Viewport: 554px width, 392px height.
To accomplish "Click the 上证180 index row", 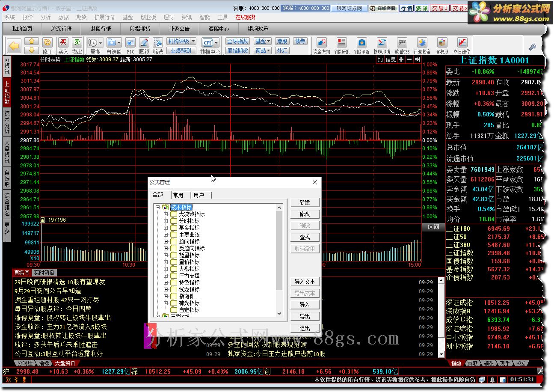I will [495, 229].
